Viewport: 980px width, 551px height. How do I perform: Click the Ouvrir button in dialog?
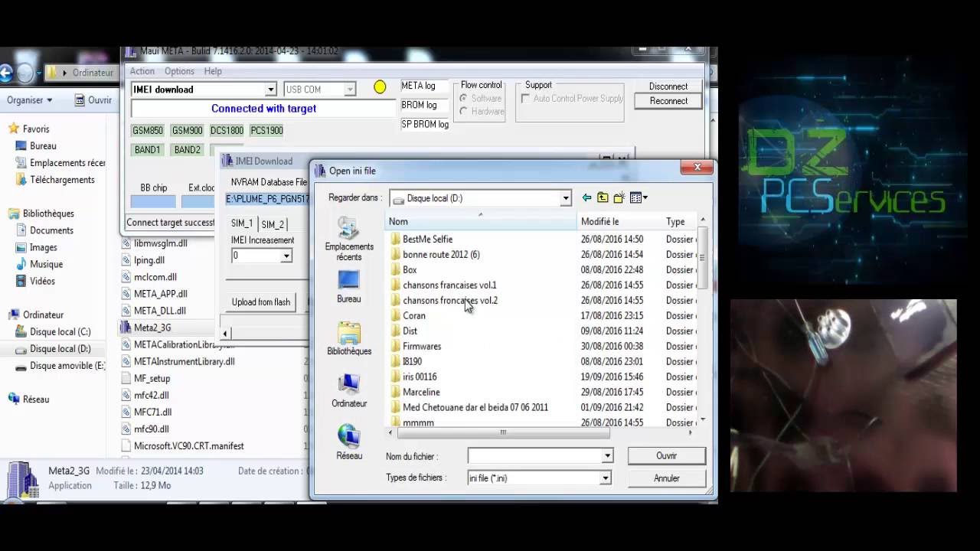[666, 455]
